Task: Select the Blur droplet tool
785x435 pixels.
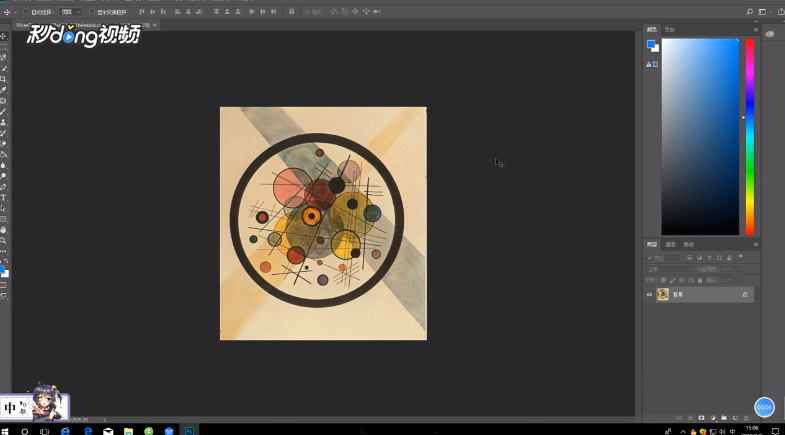Action: click(4, 165)
